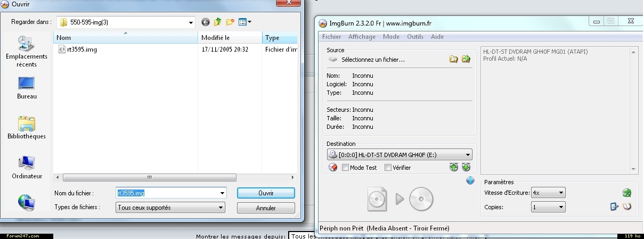Sort files by the Nom column header

click(x=126, y=38)
